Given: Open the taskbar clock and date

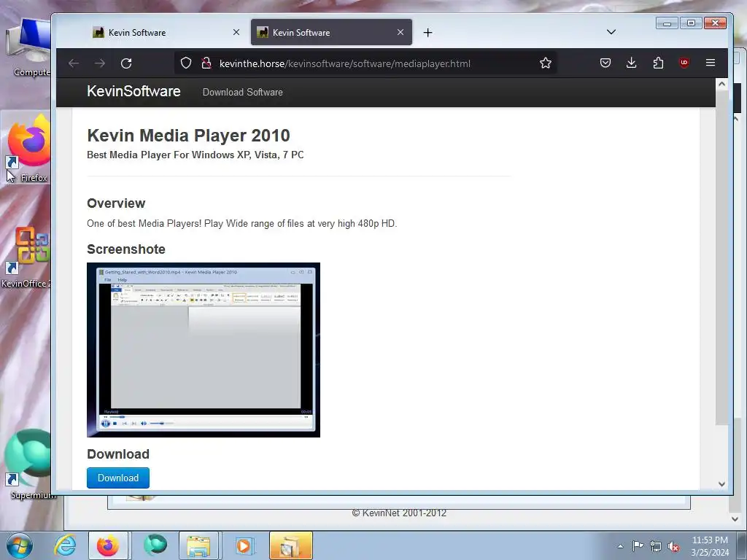Looking at the screenshot, I should click(x=710, y=546).
